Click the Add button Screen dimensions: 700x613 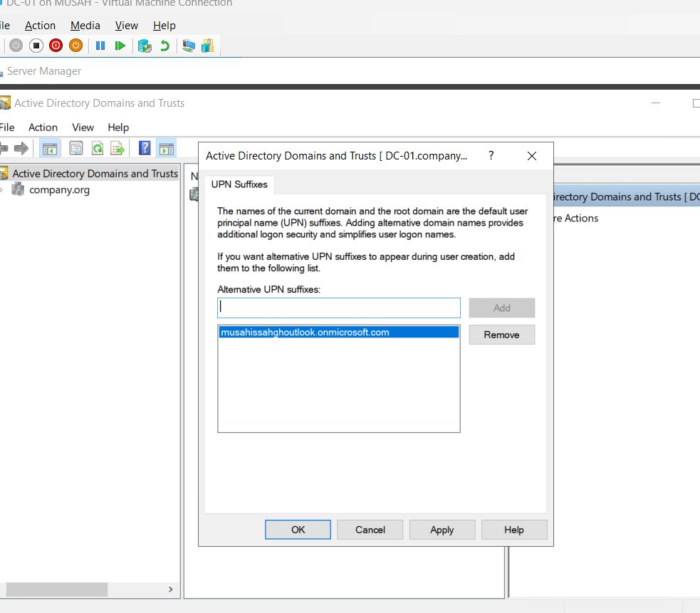502,308
